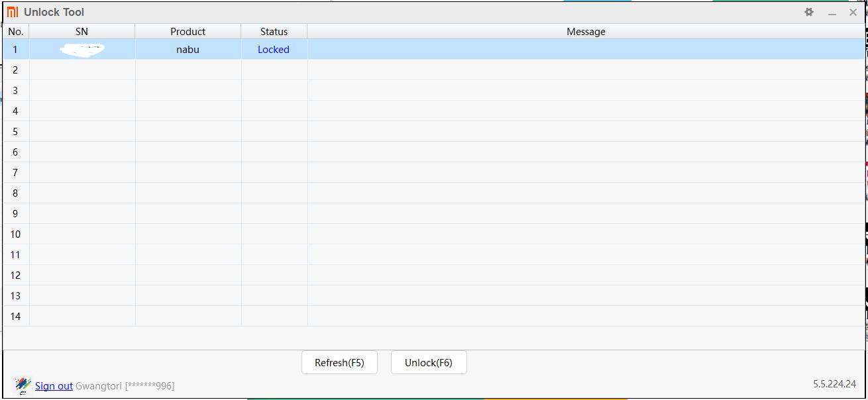
Task: Select row number 6
Action: point(16,152)
